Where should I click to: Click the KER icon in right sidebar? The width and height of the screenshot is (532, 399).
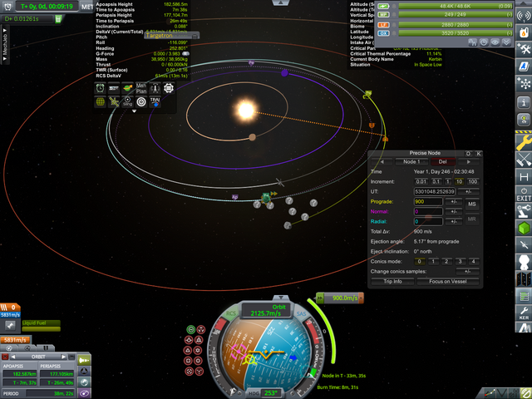[524, 314]
